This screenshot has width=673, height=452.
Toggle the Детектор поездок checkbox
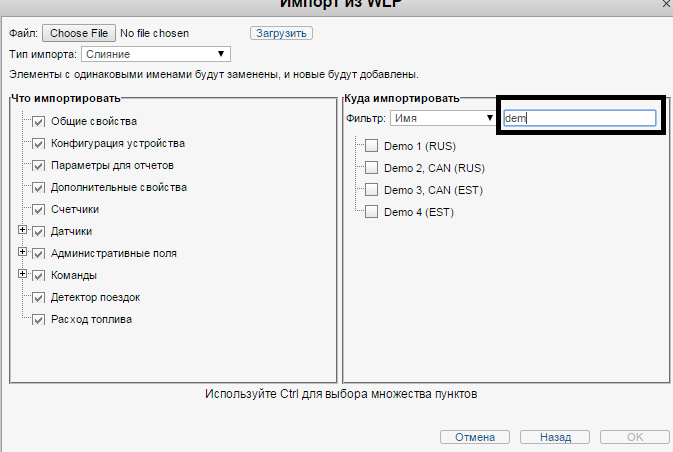[x=39, y=298]
